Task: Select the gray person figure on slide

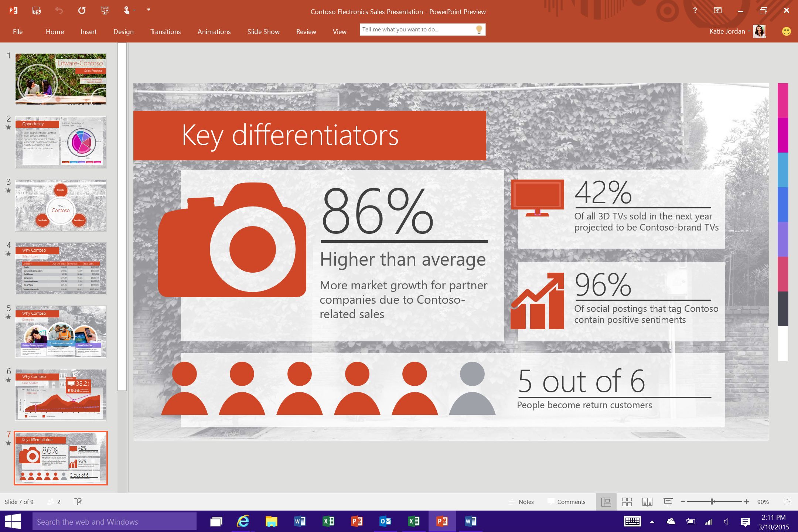Action: (472, 388)
